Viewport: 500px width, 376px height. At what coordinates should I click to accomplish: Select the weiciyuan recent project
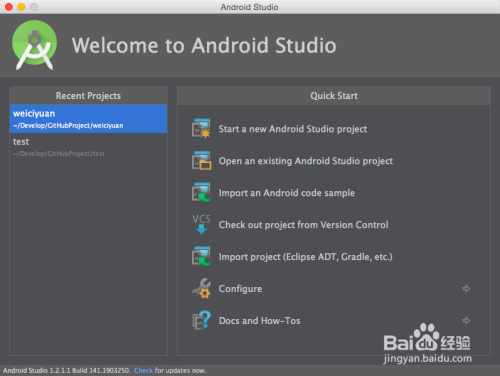tap(88, 119)
